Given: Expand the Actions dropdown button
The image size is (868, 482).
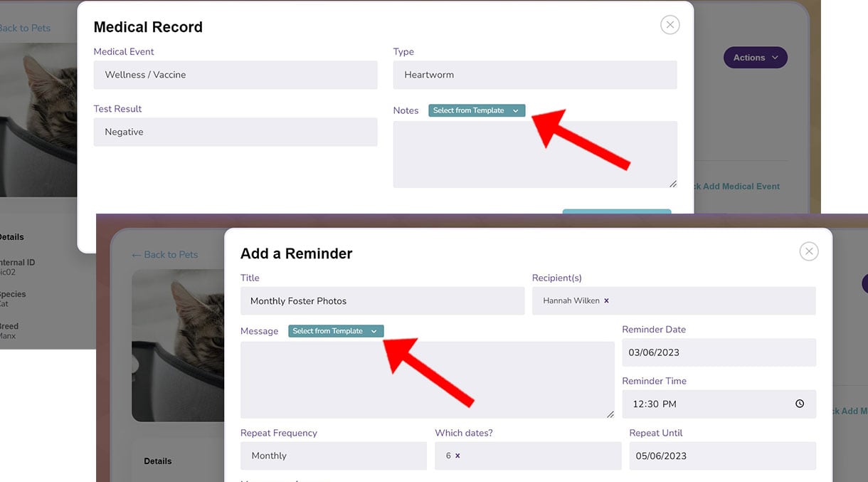Looking at the screenshot, I should tap(755, 58).
